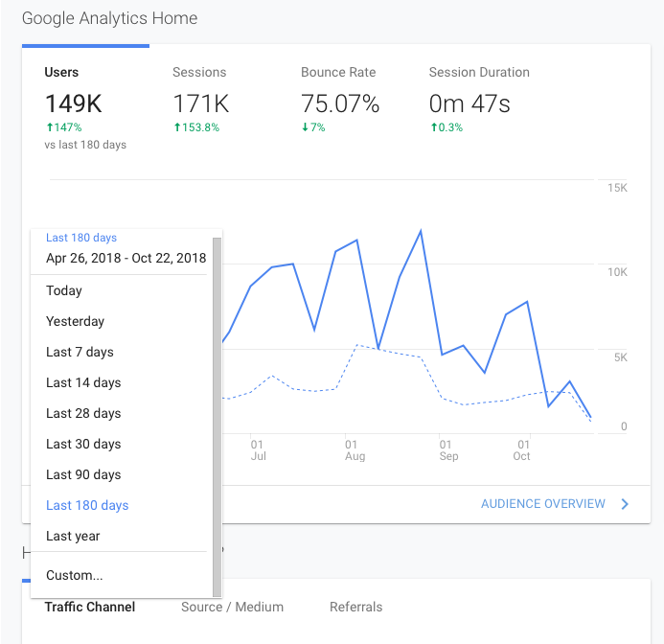Screen dimensions: 664x644
Task: Switch to the Referrals tab
Action: pyautogui.click(x=355, y=607)
